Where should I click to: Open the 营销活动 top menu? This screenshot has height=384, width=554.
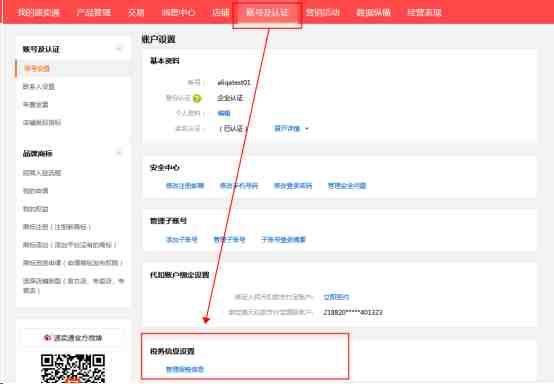pos(323,12)
